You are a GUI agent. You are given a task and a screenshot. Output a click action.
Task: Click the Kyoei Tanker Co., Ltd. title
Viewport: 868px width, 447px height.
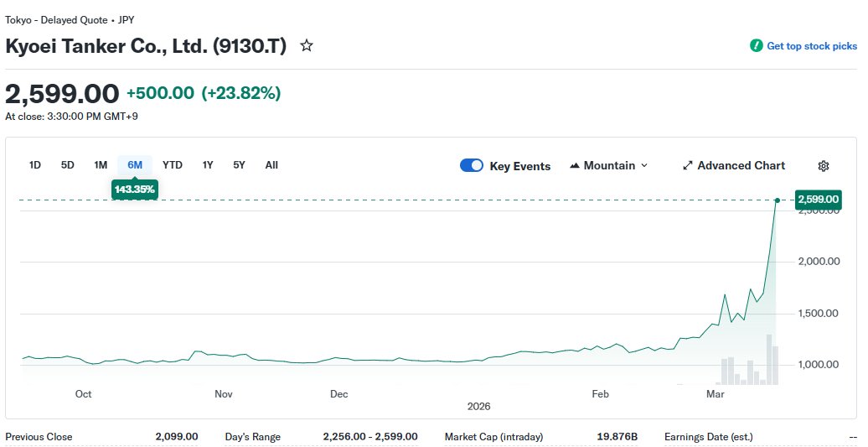click(x=146, y=46)
